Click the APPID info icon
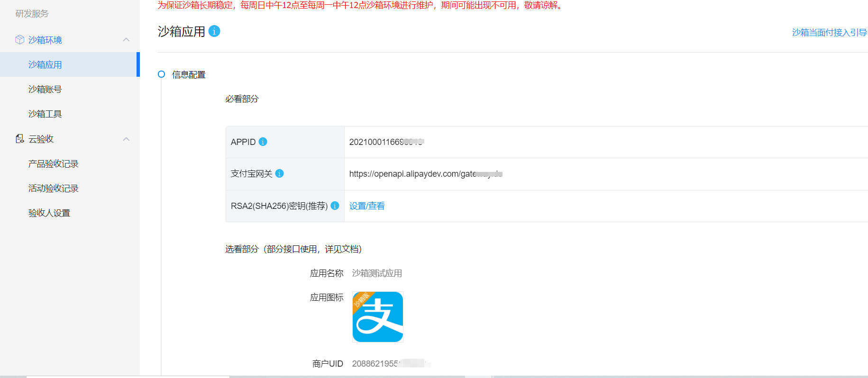This screenshot has width=868, height=378. click(x=263, y=142)
